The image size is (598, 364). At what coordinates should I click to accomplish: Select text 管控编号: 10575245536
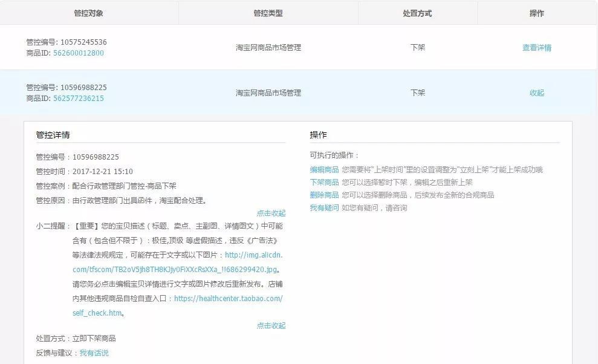(x=67, y=42)
